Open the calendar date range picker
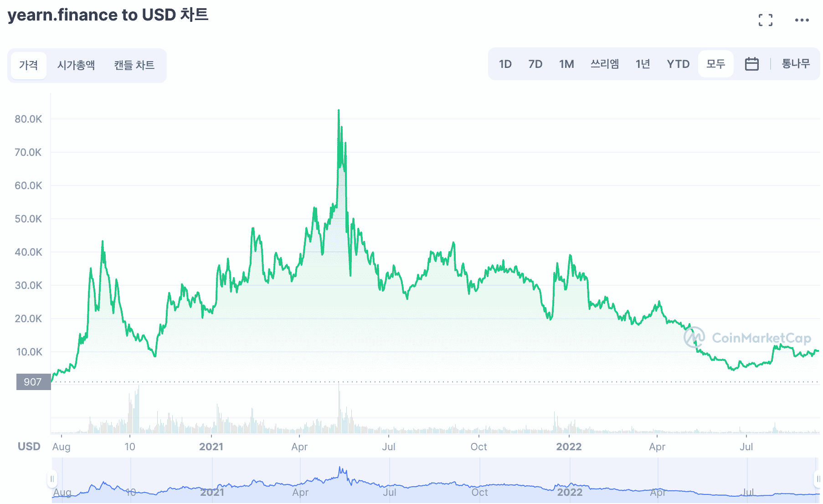The image size is (823, 504). pyautogui.click(x=752, y=64)
